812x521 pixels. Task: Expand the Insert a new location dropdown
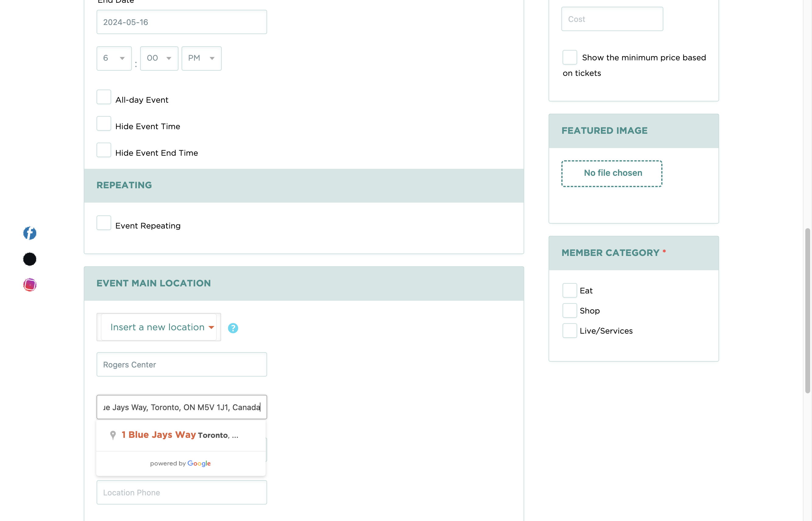(159, 327)
